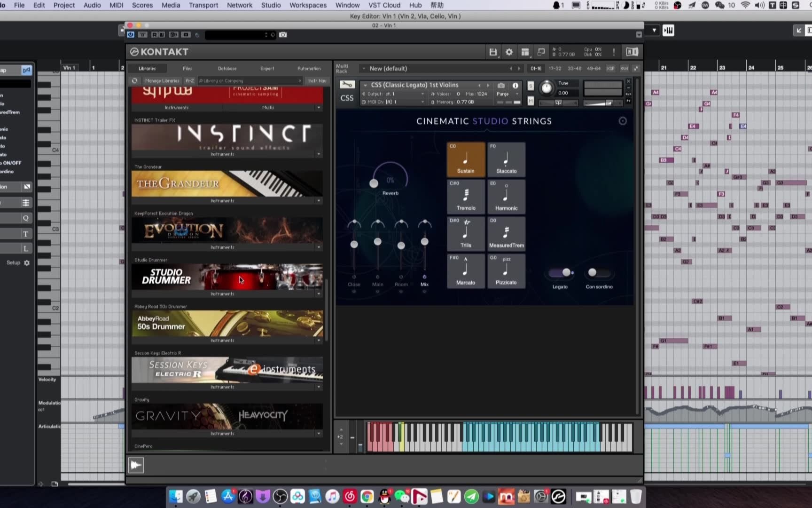
Task: Open Cubase Setup gear in left panel
Action: (x=27, y=263)
